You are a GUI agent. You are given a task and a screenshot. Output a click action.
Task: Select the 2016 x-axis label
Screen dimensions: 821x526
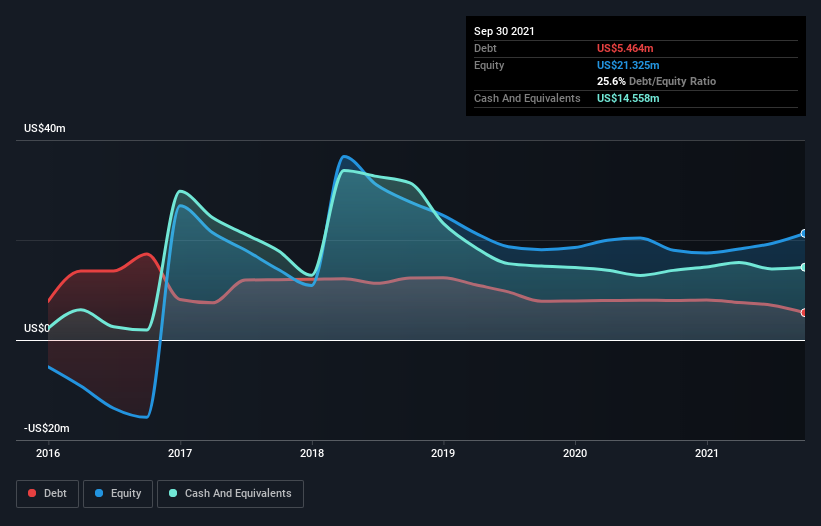(48, 453)
